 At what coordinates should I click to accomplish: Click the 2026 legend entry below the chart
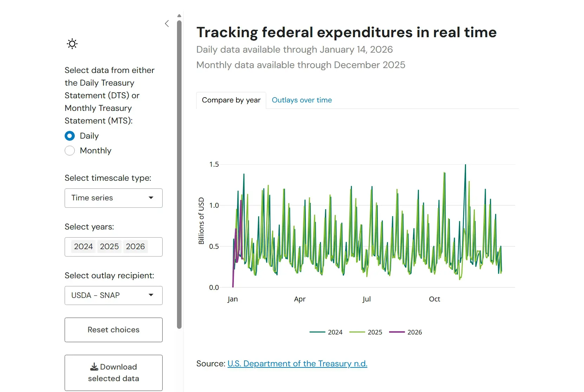point(406,332)
